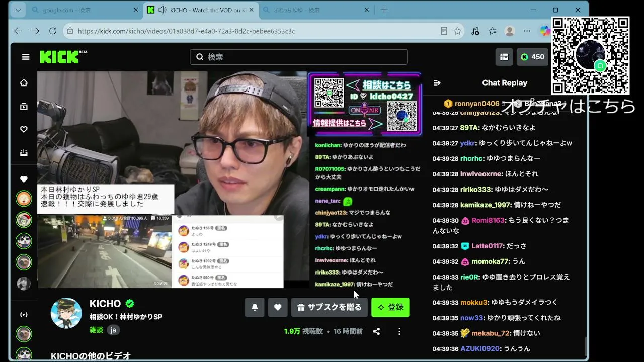Open the Following heart outline icon in sidebar
This screenshot has height=362, width=644.
(x=24, y=130)
